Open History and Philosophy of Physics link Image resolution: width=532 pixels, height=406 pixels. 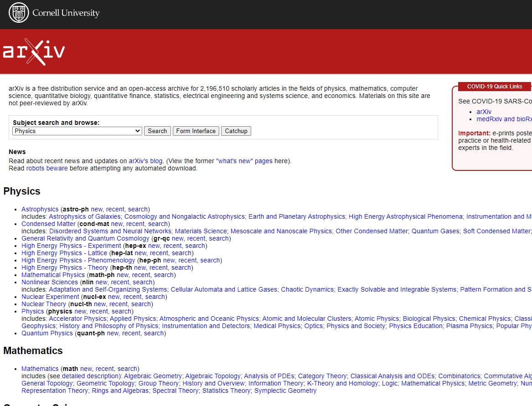(x=109, y=326)
